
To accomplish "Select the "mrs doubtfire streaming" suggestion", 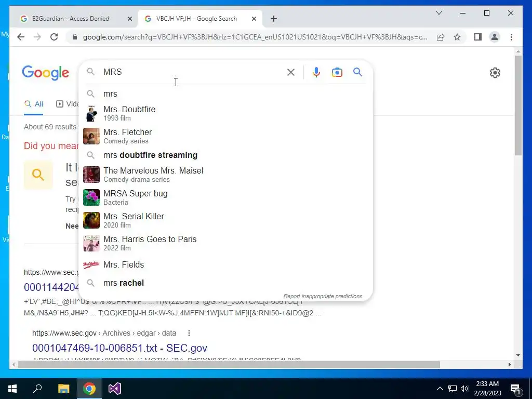I will [x=225, y=155].
